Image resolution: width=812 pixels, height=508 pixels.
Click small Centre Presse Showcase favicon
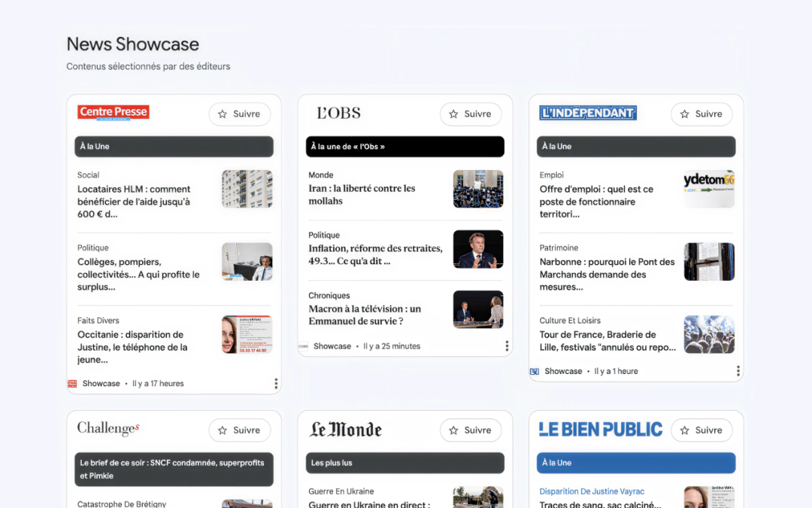tap(72, 384)
